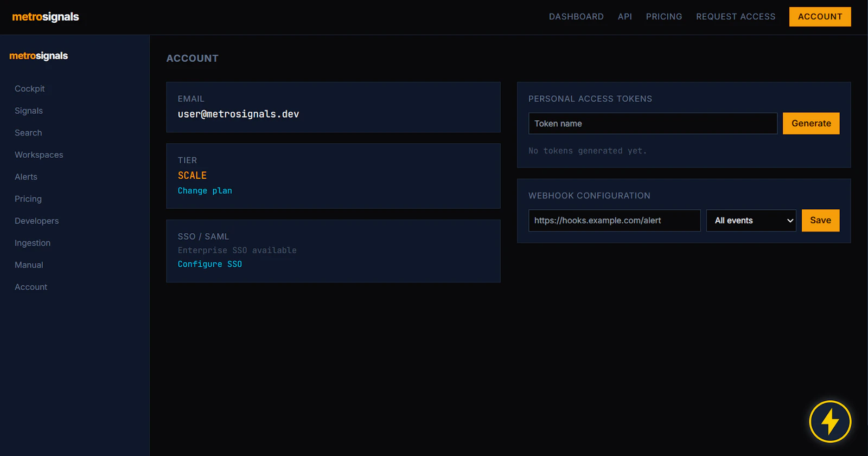This screenshot has height=456, width=868.
Task: Open Developers in the sidebar
Action: click(37, 221)
